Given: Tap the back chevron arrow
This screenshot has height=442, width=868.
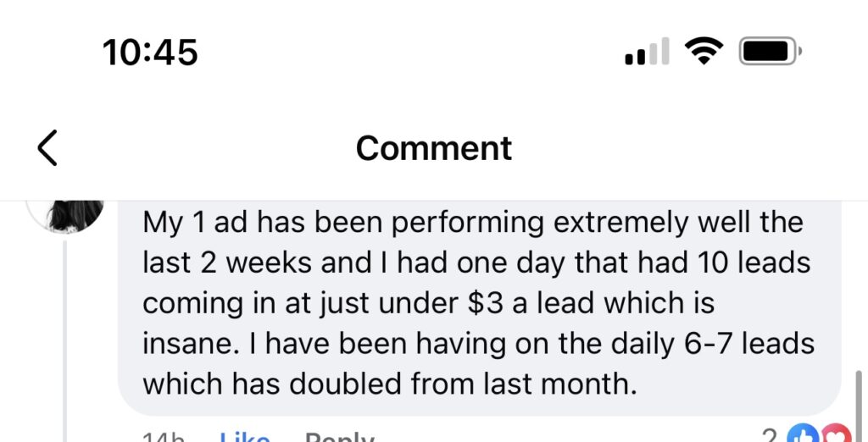Looking at the screenshot, I should point(47,148).
